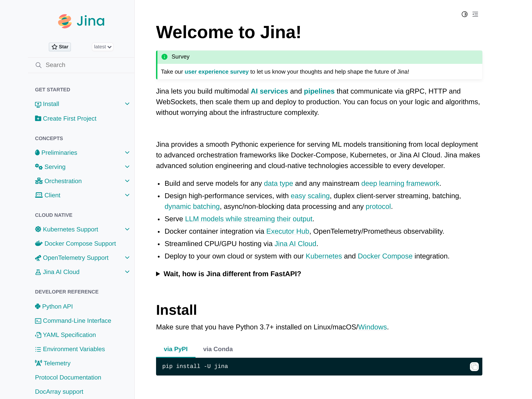Expand OpenTelemetry Support section
532x399 pixels.
127,258
